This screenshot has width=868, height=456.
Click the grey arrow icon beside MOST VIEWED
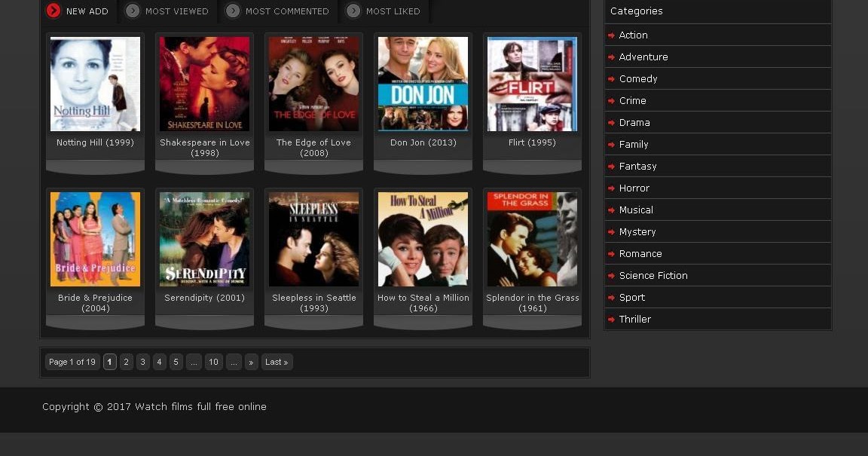pos(133,11)
